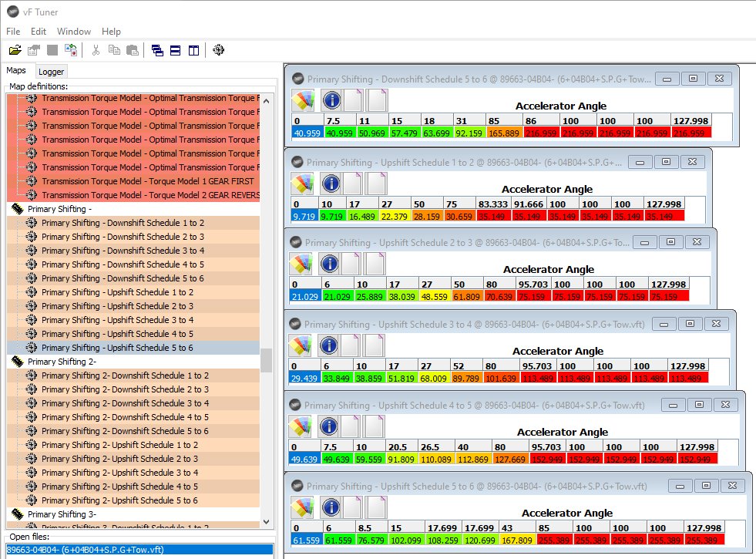Click the copy toolbar icon
756x559 pixels.
(x=114, y=49)
